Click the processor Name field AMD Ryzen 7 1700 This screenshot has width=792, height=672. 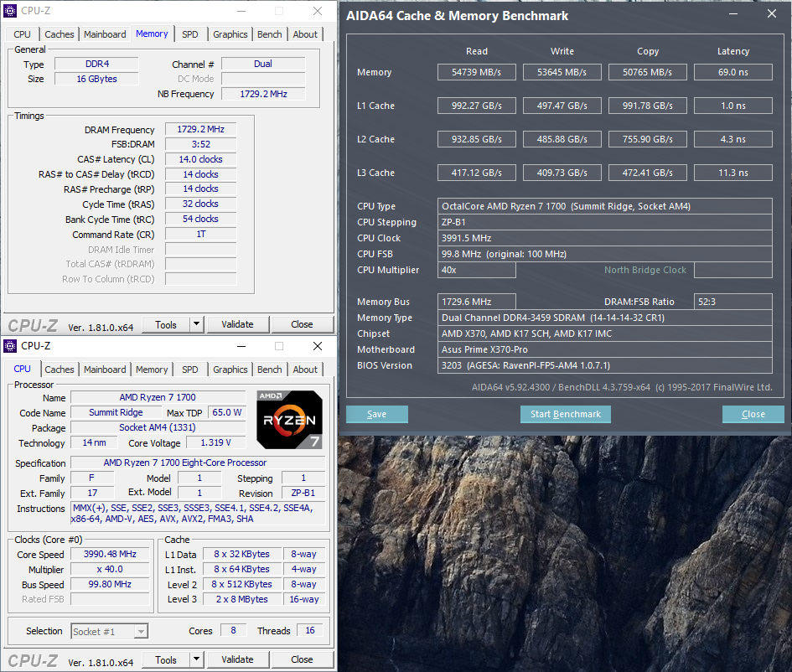pos(158,397)
